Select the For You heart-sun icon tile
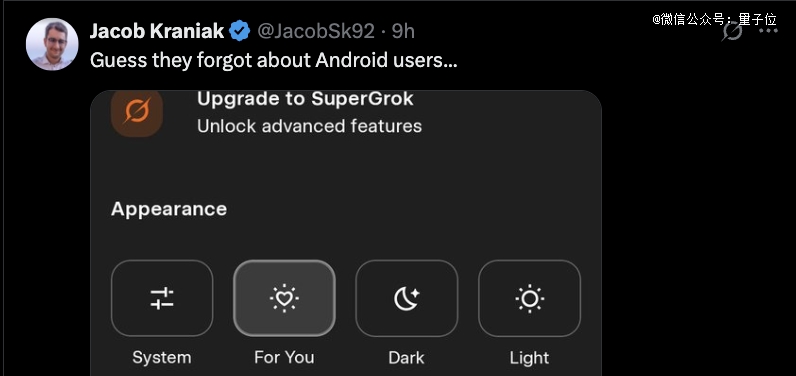This screenshot has width=796, height=376. point(284,298)
